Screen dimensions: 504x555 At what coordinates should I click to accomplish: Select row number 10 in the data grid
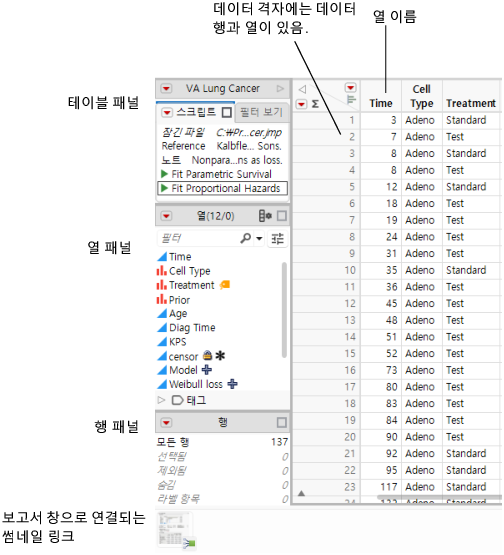pos(326,270)
